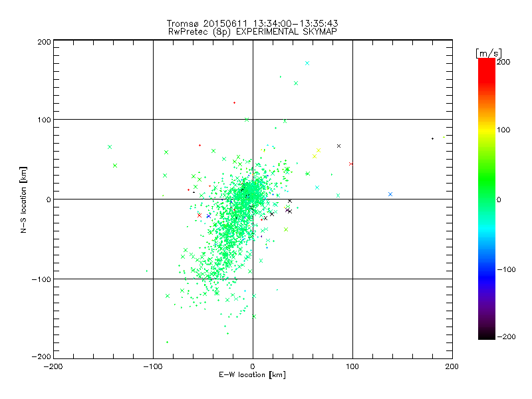Click the blue cross marker at far right
The height and width of the screenshot is (399, 532).
click(390, 194)
